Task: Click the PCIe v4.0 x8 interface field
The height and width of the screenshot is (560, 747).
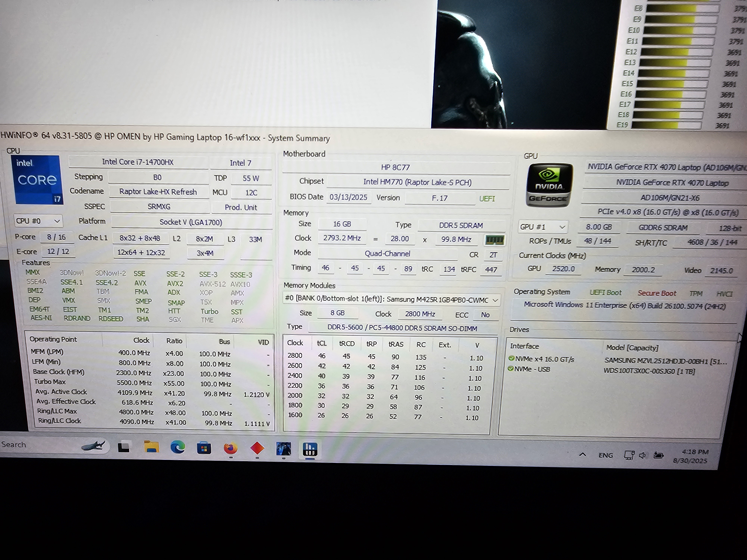Action: point(668,212)
